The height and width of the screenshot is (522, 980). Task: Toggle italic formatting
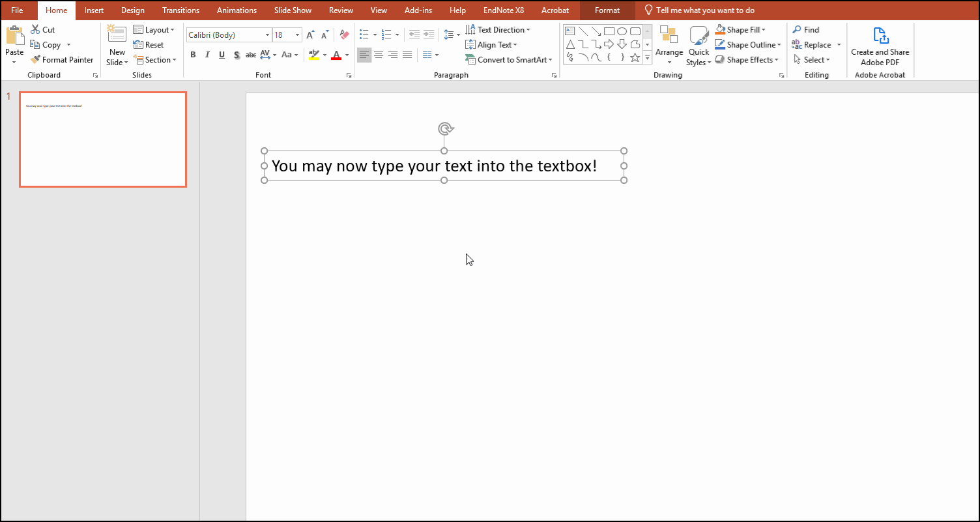click(207, 55)
